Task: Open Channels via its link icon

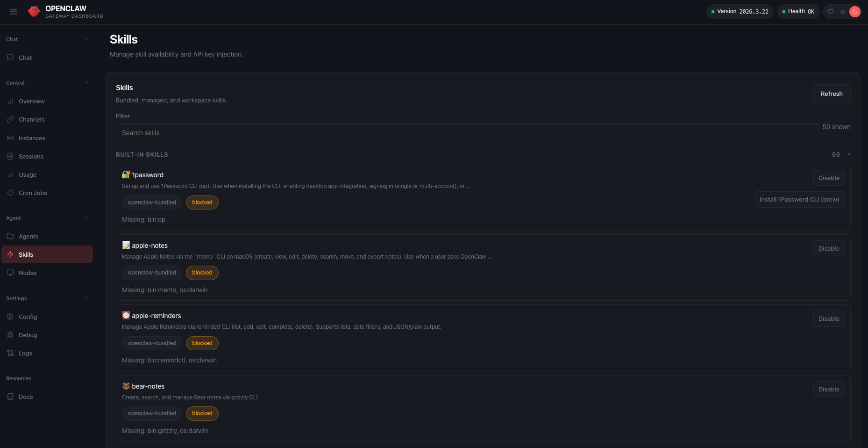Action: 10,119
